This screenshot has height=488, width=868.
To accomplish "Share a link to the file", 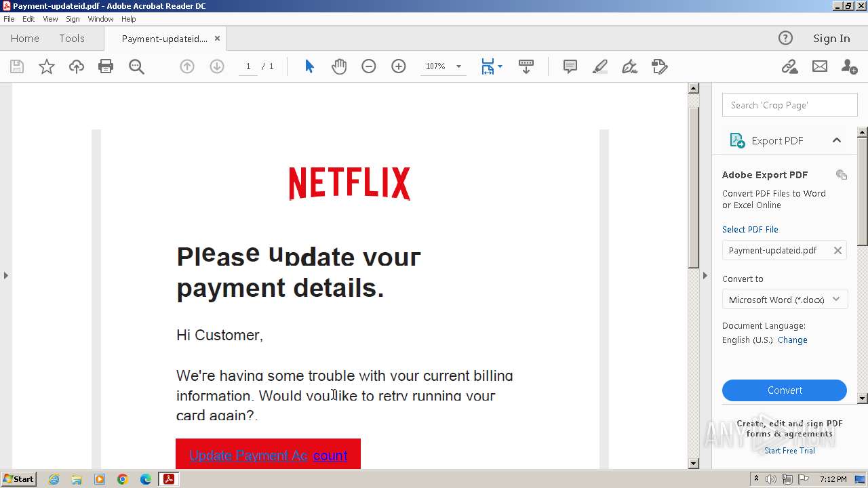I will (x=789, y=66).
